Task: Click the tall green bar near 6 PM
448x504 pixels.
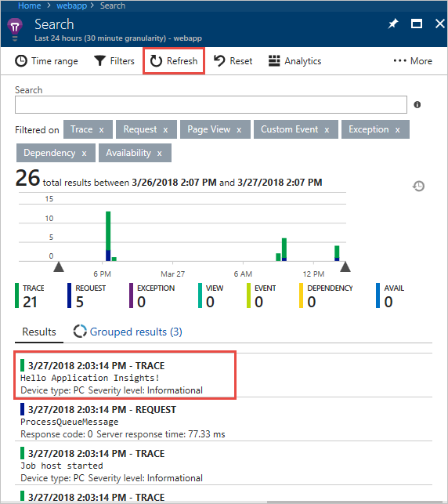Action: click(108, 230)
